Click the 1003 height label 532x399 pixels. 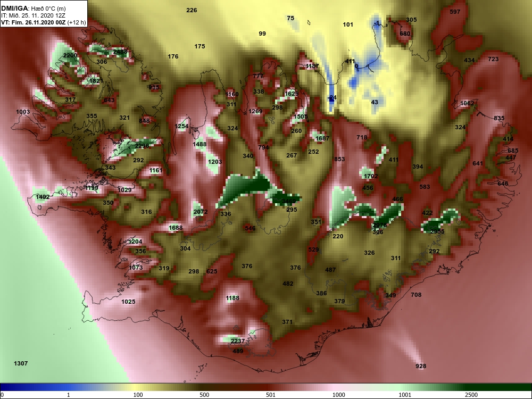pyautogui.click(x=23, y=112)
